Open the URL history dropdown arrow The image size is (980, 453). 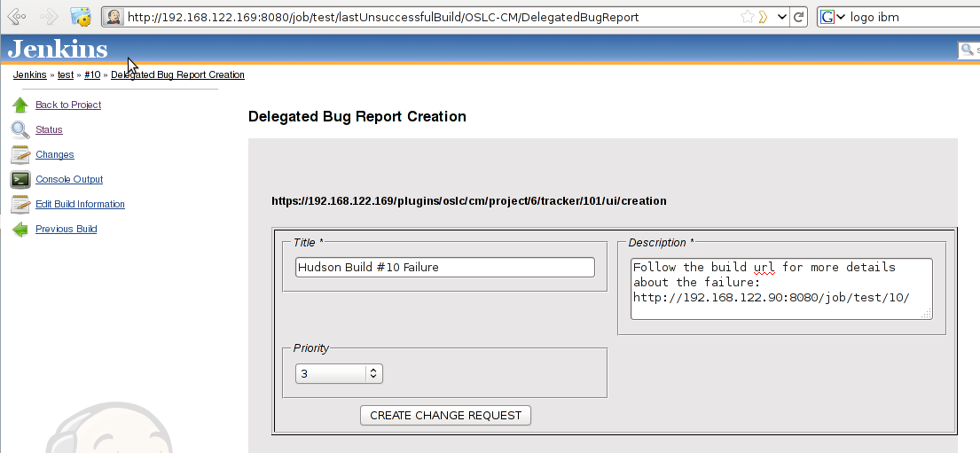[x=782, y=17]
